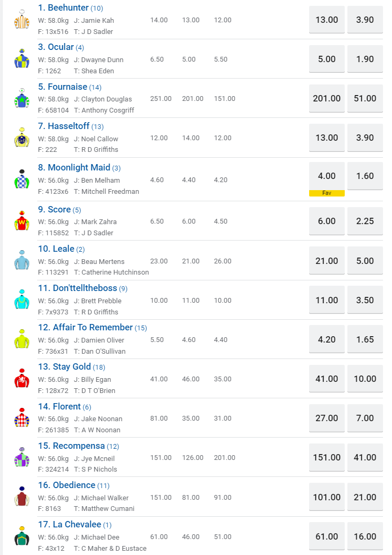The height and width of the screenshot is (555, 392).
Task: Select Moonlight Maid favourite win odds 4.00
Action: point(327,176)
